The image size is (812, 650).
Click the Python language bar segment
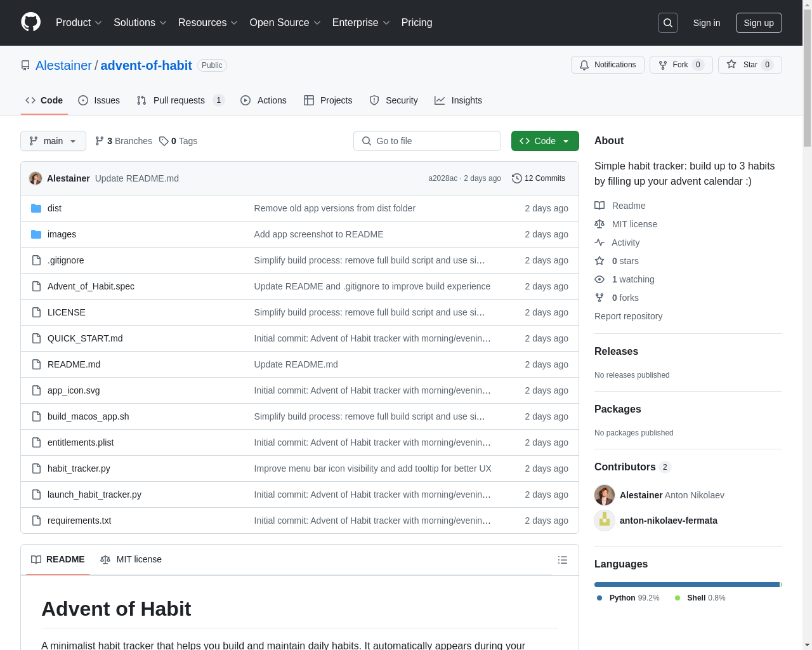(687, 585)
